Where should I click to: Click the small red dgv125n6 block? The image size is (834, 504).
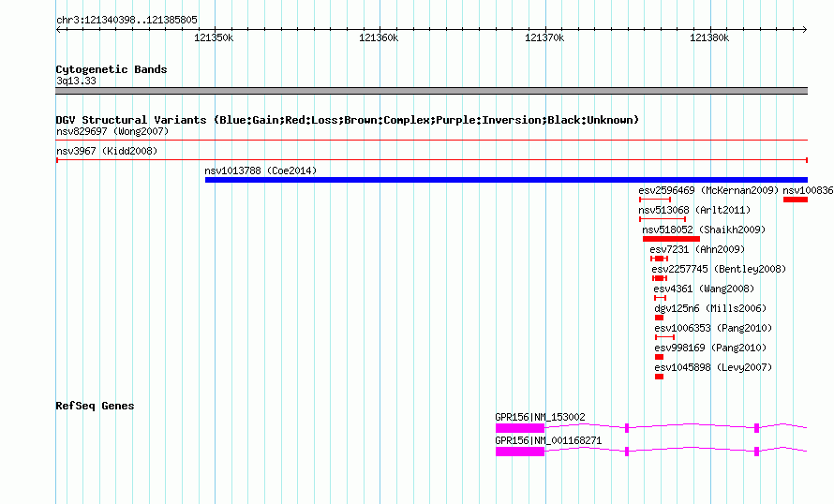point(659,318)
